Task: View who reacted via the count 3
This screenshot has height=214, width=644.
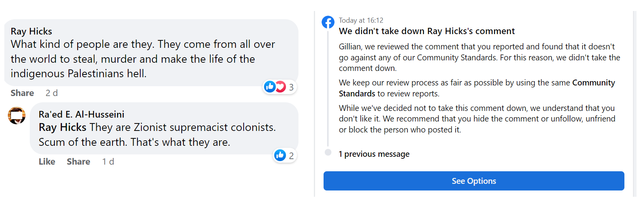Action: tap(291, 87)
